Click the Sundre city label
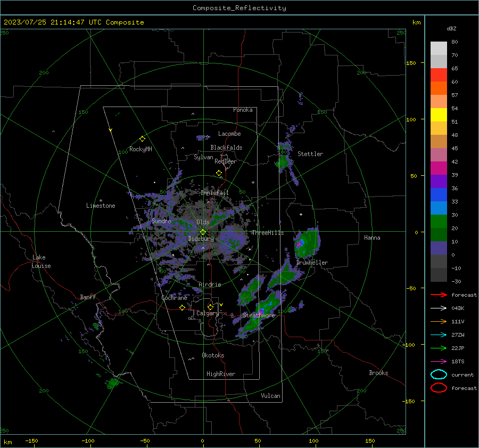 pos(161,221)
